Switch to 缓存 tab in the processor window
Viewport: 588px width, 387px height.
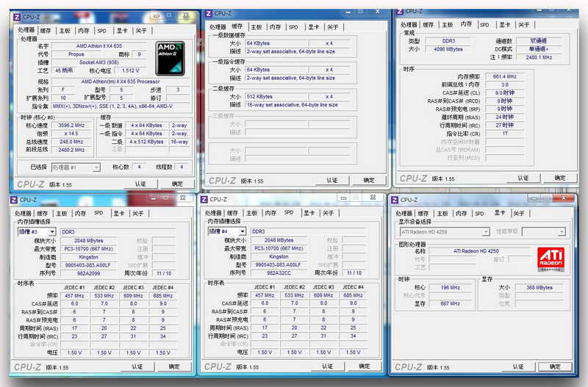tap(46, 31)
